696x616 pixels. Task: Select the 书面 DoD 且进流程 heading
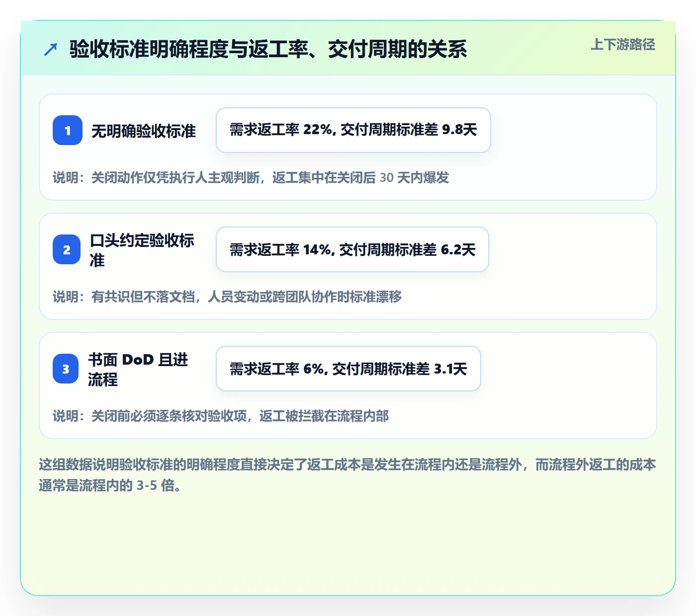(x=138, y=369)
